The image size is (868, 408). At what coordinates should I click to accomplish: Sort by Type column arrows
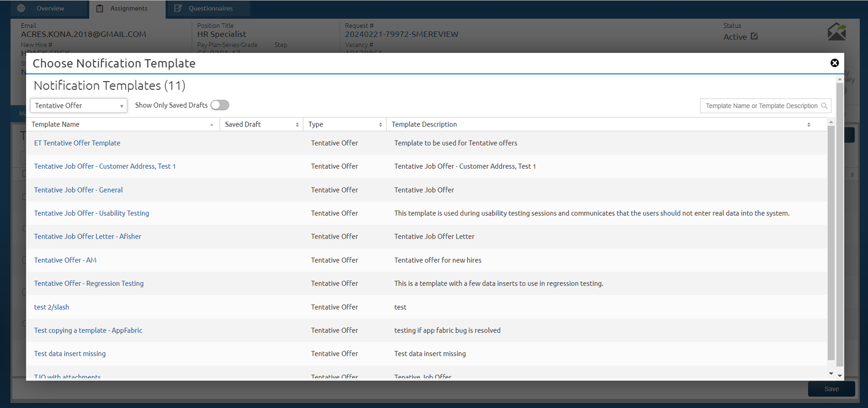tap(380, 125)
